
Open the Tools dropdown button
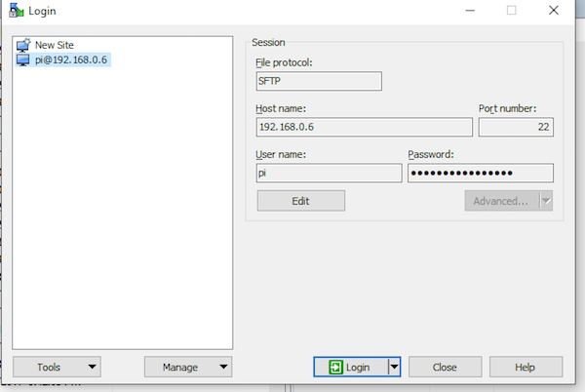pos(57,367)
